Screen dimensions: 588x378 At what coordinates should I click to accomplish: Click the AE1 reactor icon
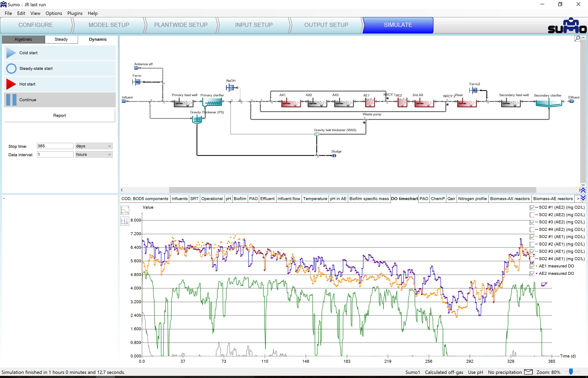pyautogui.click(x=370, y=102)
